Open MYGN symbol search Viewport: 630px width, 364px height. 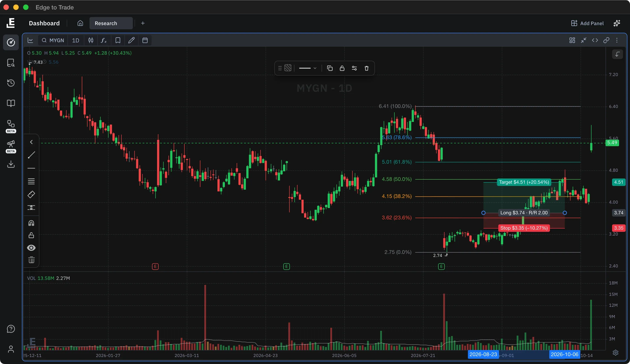[x=53, y=40]
